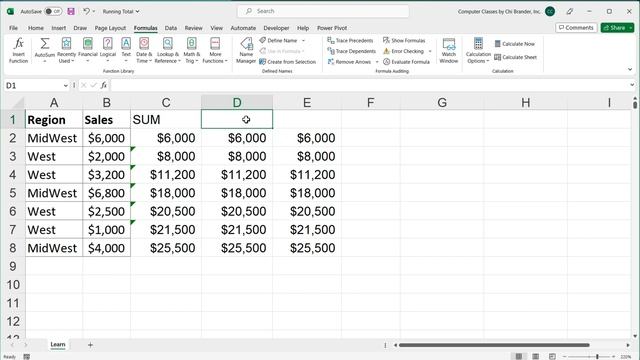The width and height of the screenshot is (640, 360).
Task: Select cell E8 showing $25,500
Action: tap(307, 248)
